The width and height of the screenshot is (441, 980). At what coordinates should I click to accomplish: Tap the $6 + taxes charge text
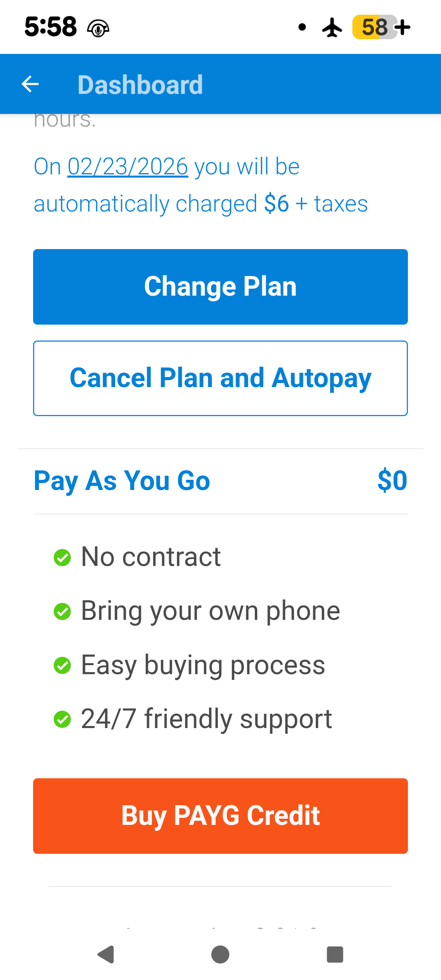click(x=316, y=204)
